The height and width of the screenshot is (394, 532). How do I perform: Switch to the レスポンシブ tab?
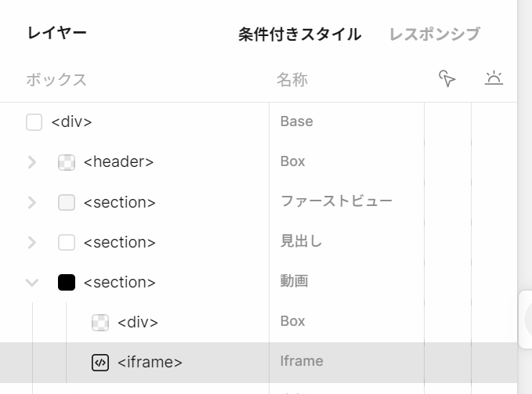[434, 34]
